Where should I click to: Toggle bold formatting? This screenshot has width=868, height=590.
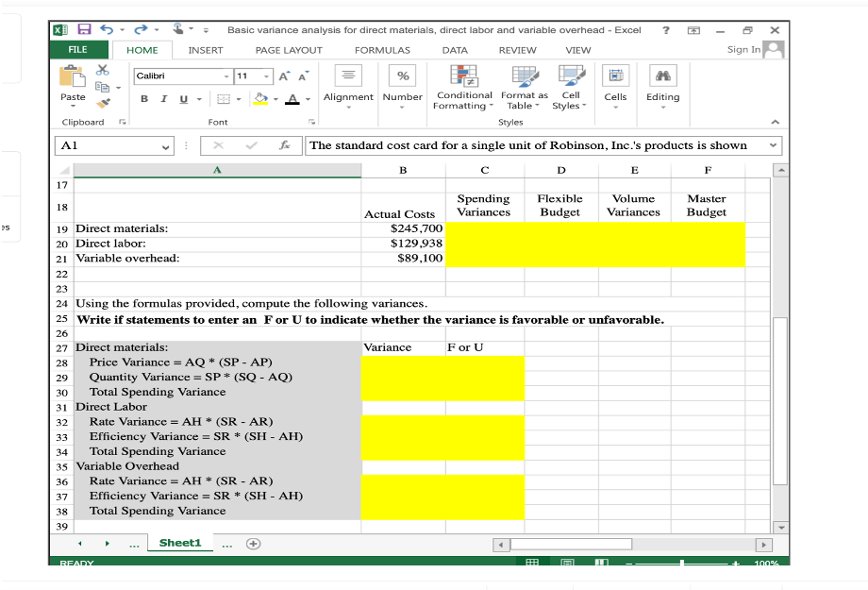click(142, 98)
